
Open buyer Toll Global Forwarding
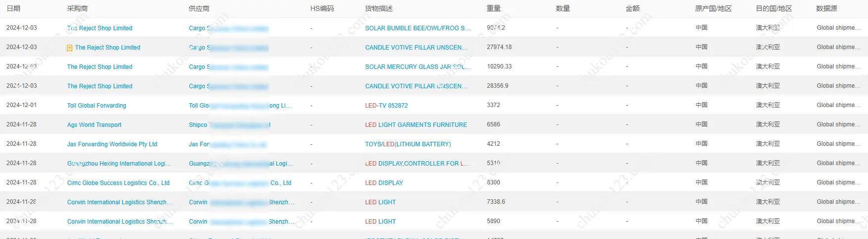pos(97,106)
